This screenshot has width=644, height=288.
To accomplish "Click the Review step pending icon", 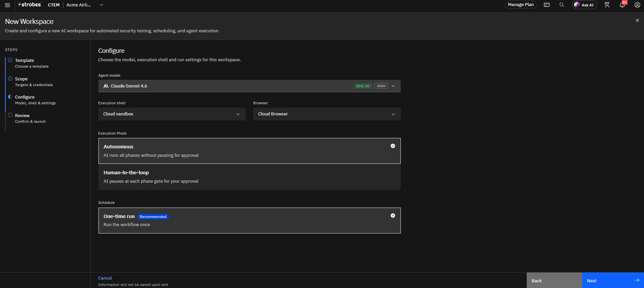I will click(10, 115).
